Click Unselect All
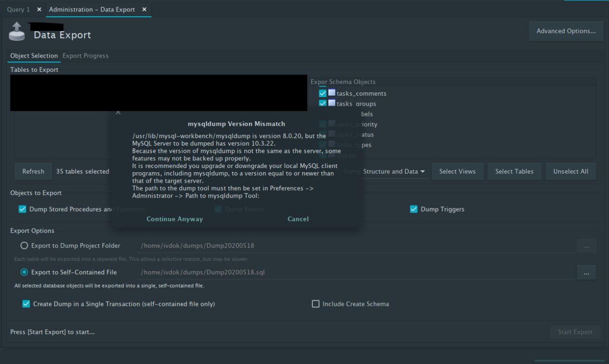Screen dimensions: 609x364 coord(571,171)
